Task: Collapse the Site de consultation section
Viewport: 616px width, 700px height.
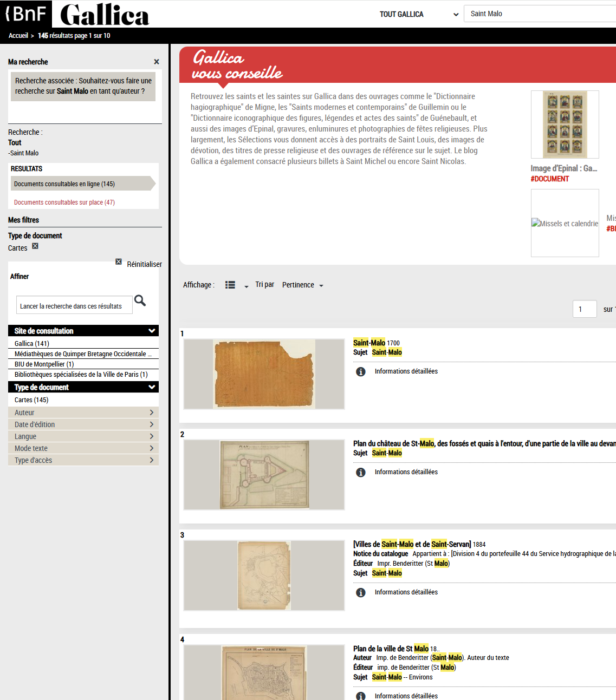Action: click(x=83, y=331)
